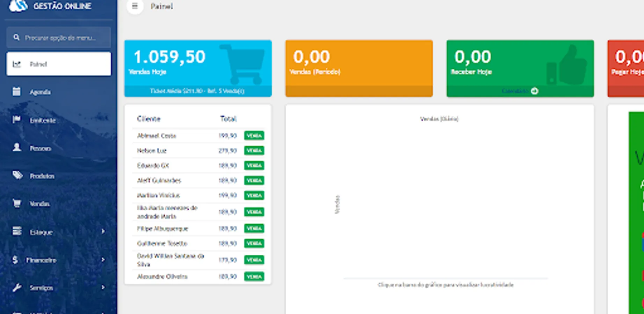Expand the Financeiro submenu chevron
The width and height of the screenshot is (644, 314).
(103, 260)
